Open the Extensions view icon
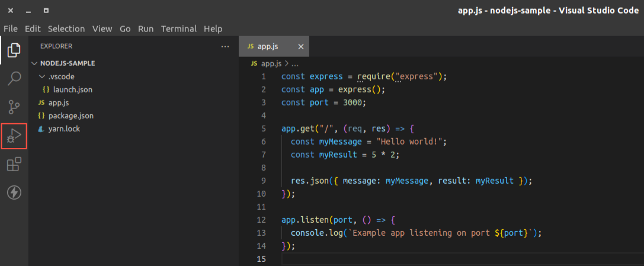The image size is (644, 266). tap(14, 165)
